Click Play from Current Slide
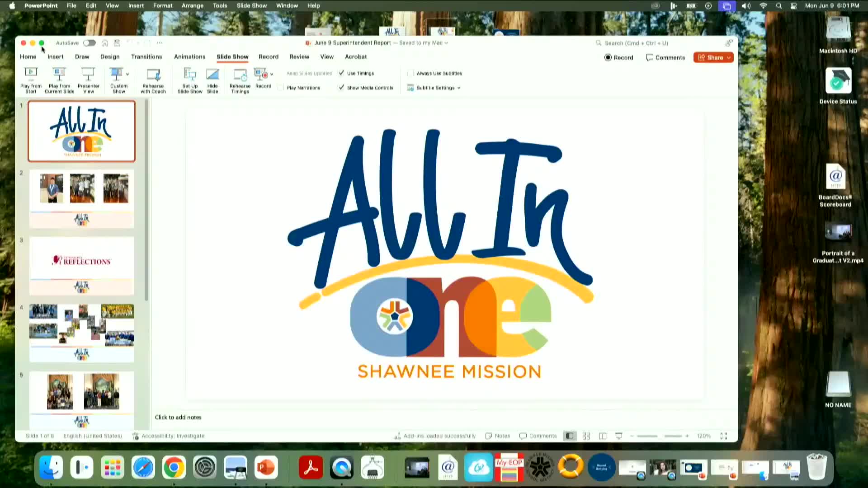 click(59, 80)
